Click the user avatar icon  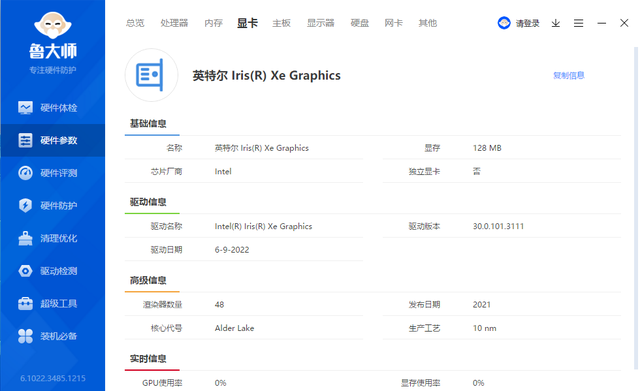pos(504,23)
